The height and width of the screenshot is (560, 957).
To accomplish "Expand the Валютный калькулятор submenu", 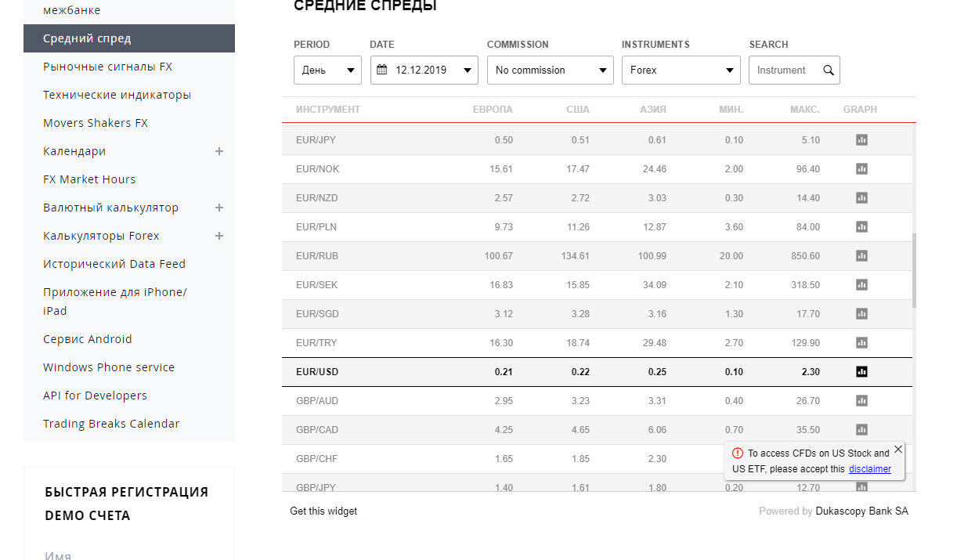I will coord(219,208).
